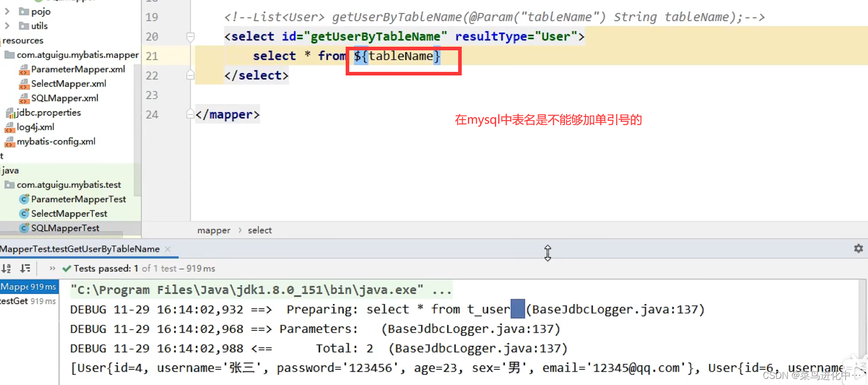
Task: Click Preparing SQL log line
Action: tap(387, 310)
